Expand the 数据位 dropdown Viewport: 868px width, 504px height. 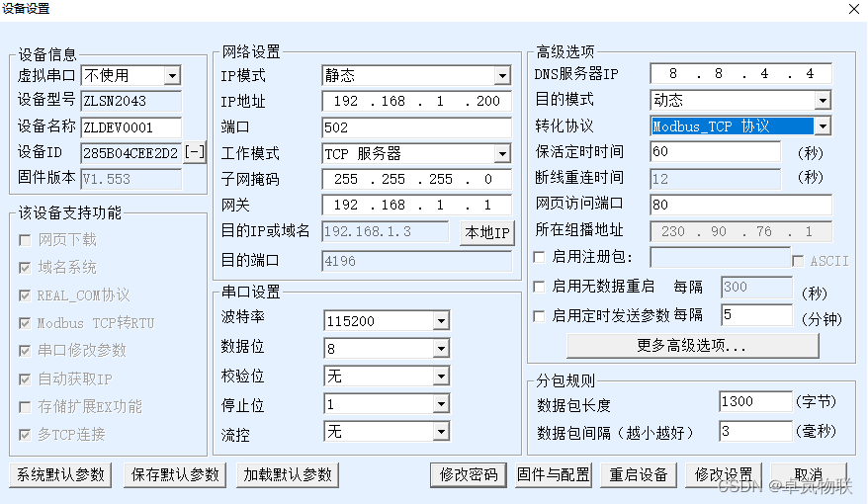coord(441,349)
